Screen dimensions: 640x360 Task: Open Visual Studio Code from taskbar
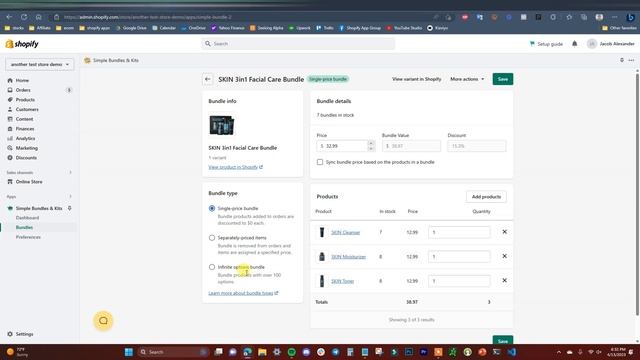511,352
